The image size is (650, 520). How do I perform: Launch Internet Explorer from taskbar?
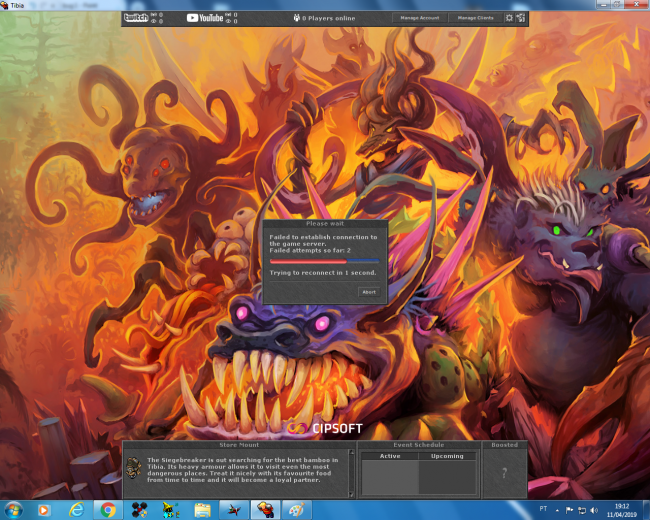click(76, 510)
